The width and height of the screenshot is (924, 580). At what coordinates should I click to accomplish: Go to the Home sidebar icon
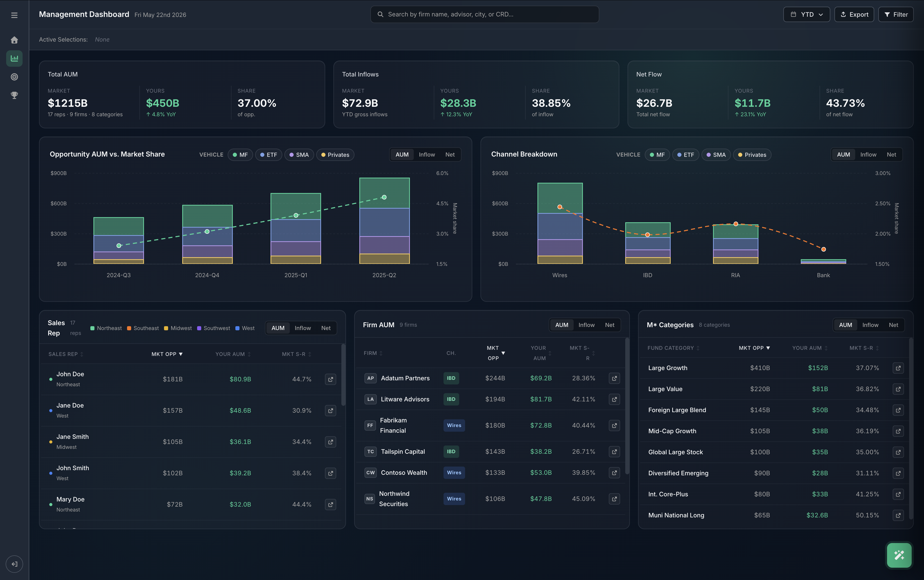tap(14, 40)
